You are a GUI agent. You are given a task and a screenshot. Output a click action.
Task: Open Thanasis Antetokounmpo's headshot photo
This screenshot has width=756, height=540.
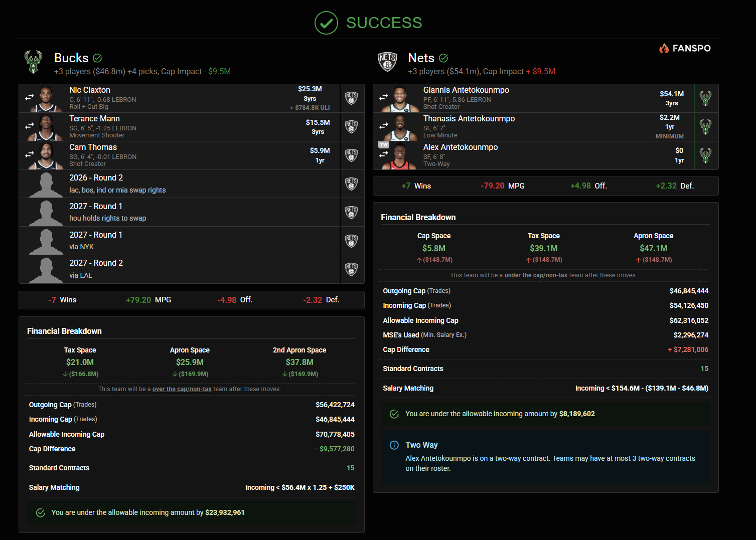click(x=400, y=128)
